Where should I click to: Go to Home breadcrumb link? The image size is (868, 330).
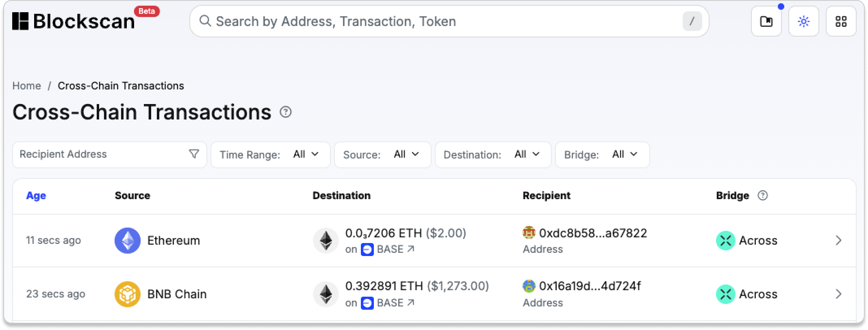[26, 86]
